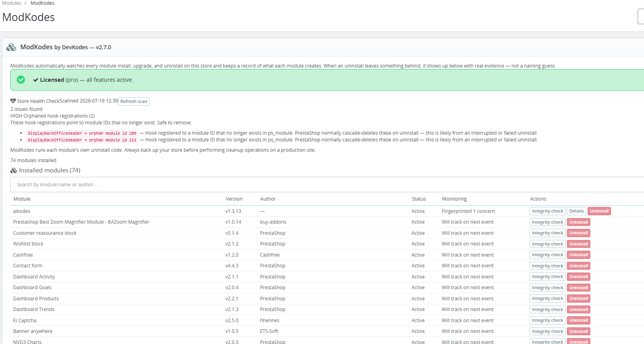Click the '2 issues found' text
644x344 pixels.
click(26, 109)
